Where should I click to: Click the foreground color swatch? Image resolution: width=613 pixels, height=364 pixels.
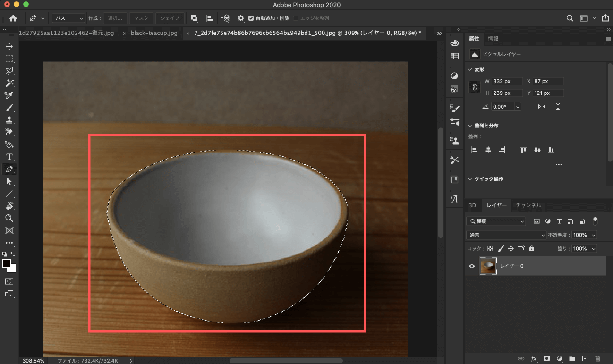click(x=7, y=263)
